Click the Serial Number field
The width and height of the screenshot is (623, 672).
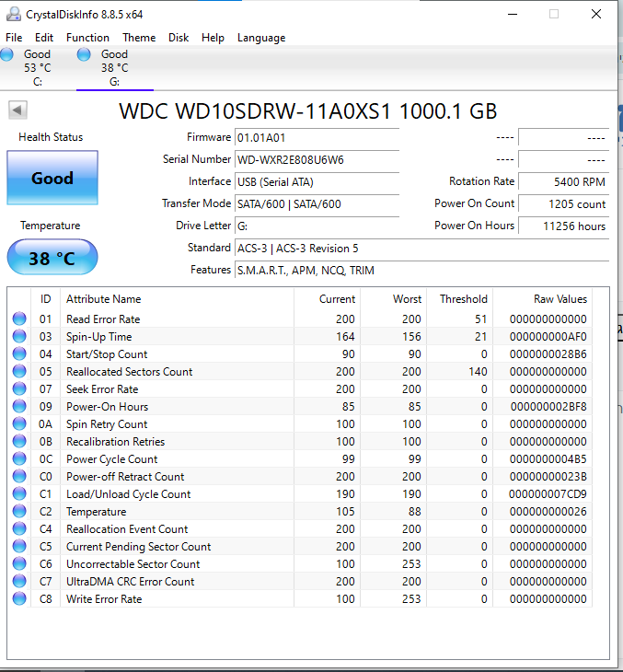[x=317, y=159]
